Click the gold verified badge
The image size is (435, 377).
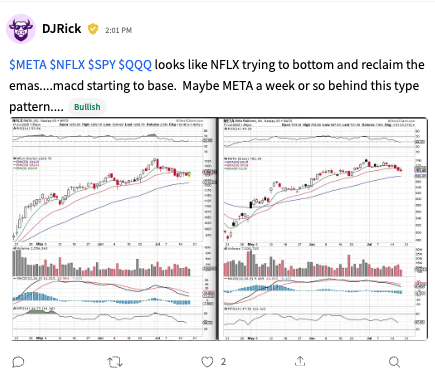coord(93,29)
